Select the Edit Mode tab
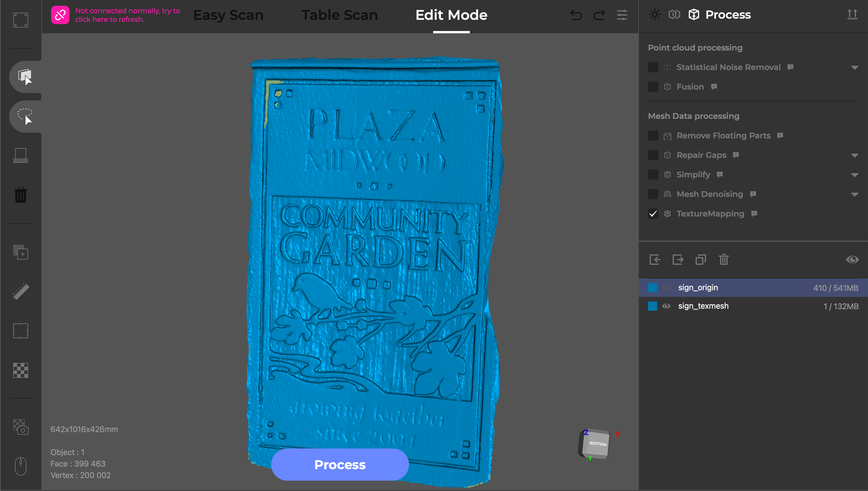Image resolution: width=868 pixels, height=491 pixels. point(451,15)
